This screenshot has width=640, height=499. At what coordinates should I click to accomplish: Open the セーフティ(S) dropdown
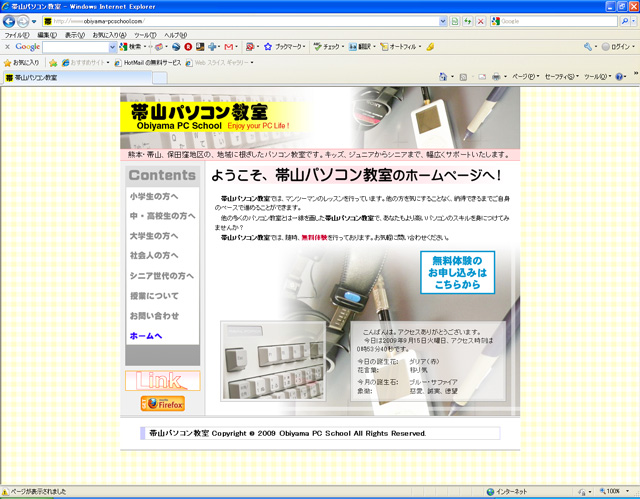pos(562,77)
